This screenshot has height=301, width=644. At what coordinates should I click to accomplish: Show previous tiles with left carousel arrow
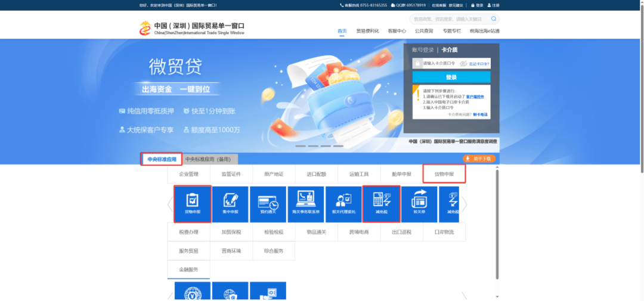(x=170, y=204)
